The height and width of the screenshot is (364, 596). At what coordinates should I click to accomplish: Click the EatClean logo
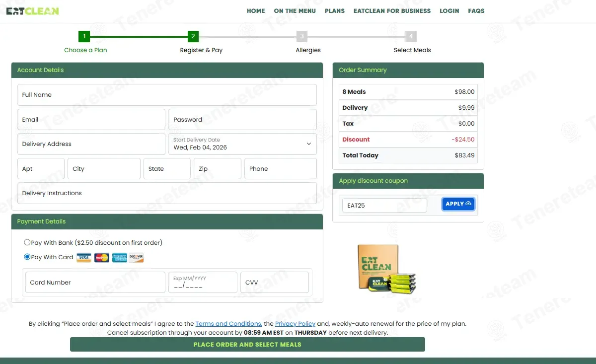pyautogui.click(x=32, y=11)
